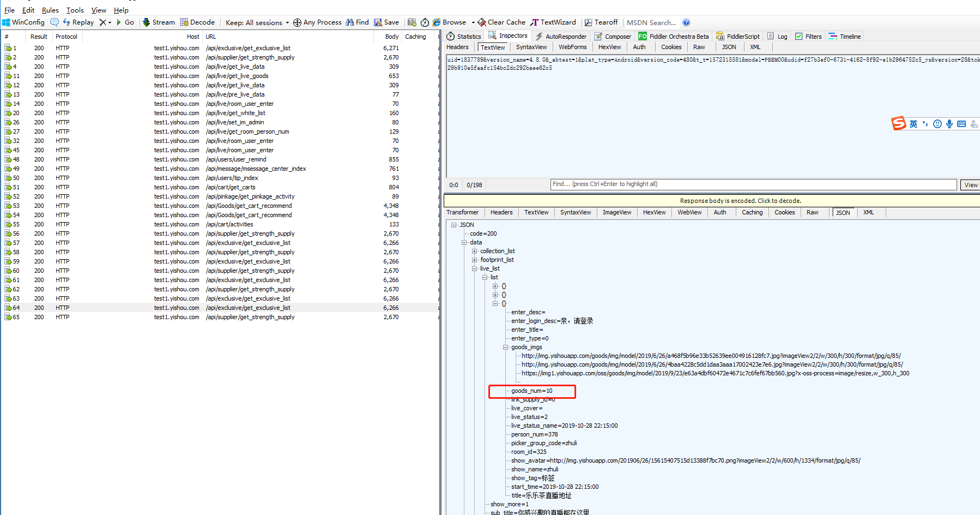980x515 pixels.
Task: Click the Clear Cache button
Action: click(501, 22)
